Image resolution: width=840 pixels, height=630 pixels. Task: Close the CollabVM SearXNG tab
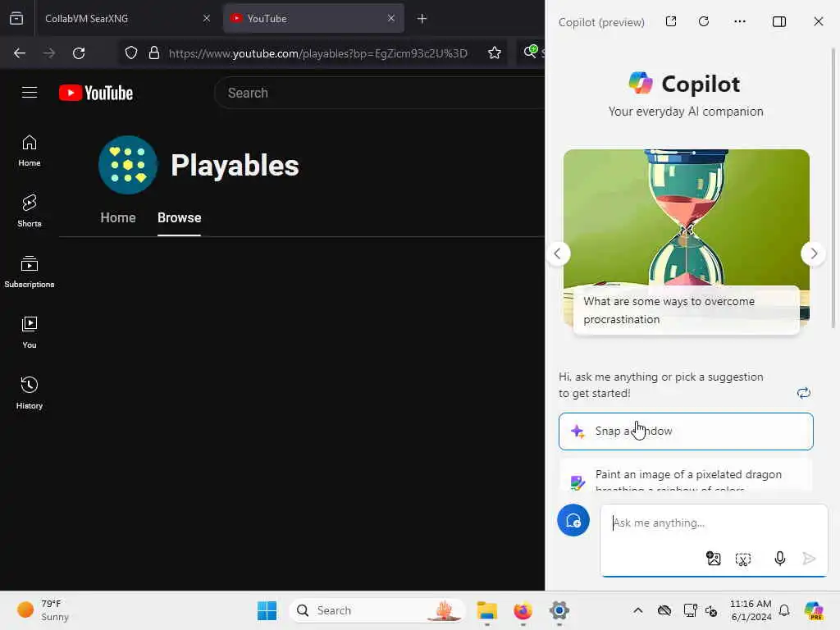tap(207, 19)
